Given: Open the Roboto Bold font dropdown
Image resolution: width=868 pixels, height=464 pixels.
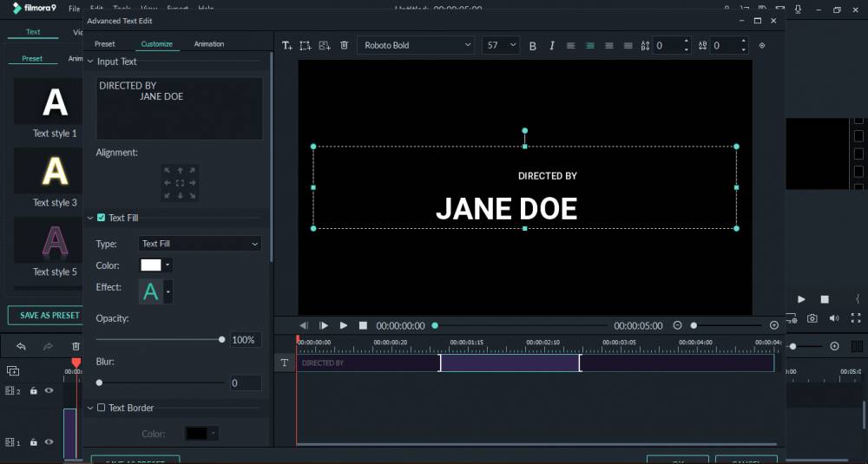Looking at the screenshot, I should point(417,45).
